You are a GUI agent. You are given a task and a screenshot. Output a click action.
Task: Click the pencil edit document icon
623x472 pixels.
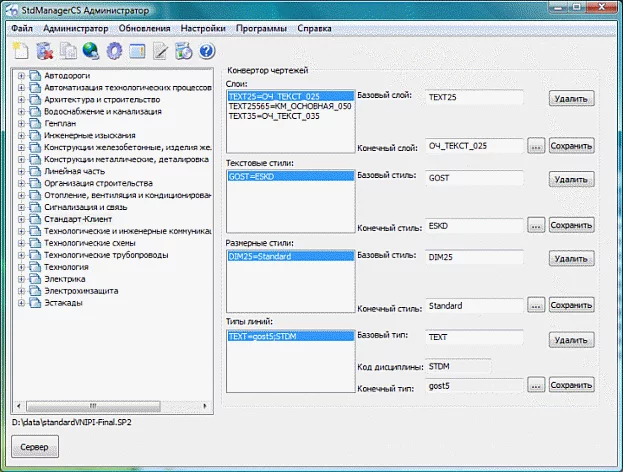[161, 50]
